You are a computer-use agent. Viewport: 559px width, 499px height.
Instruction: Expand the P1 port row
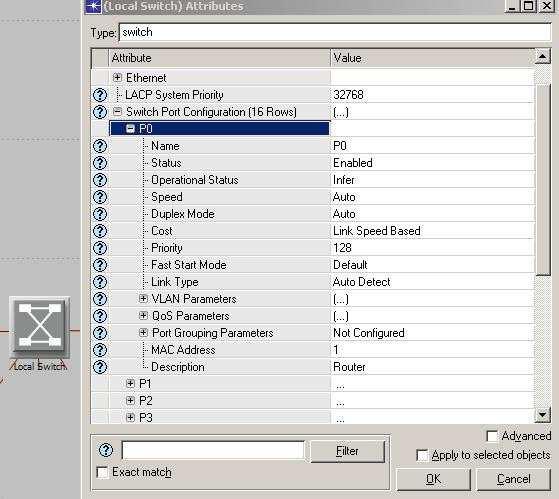tap(130, 383)
